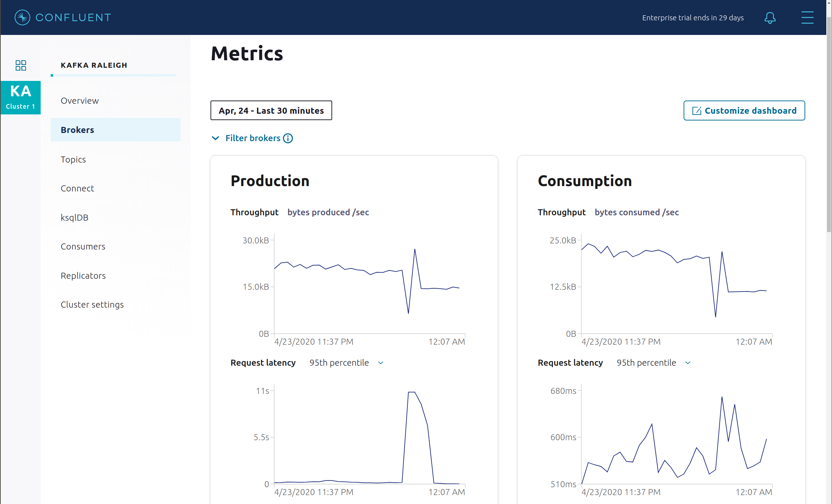Open the hamburger menu

(x=807, y=17)
